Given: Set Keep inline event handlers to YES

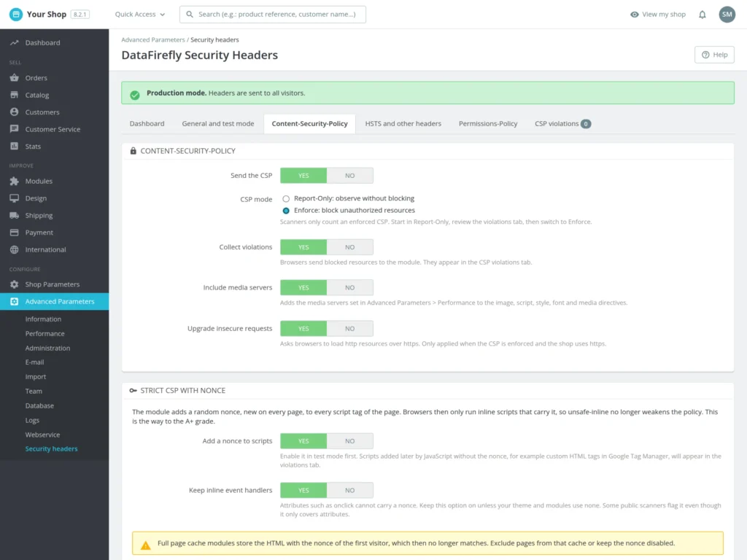Looking at the screenshot, I should tap(303, 491).
